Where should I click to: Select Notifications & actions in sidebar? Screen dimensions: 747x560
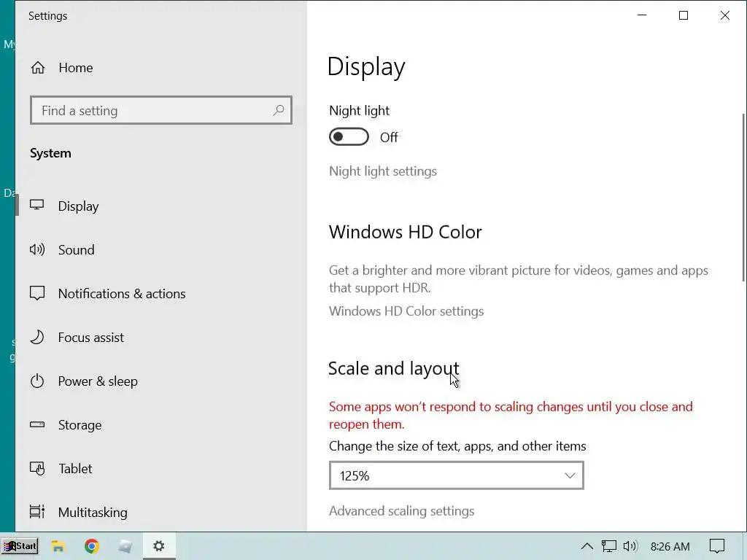point(122,293)
